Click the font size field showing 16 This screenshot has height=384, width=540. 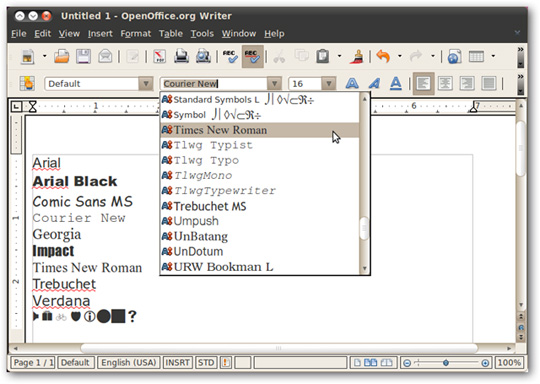pyautogui.click(x=305, y=84)
